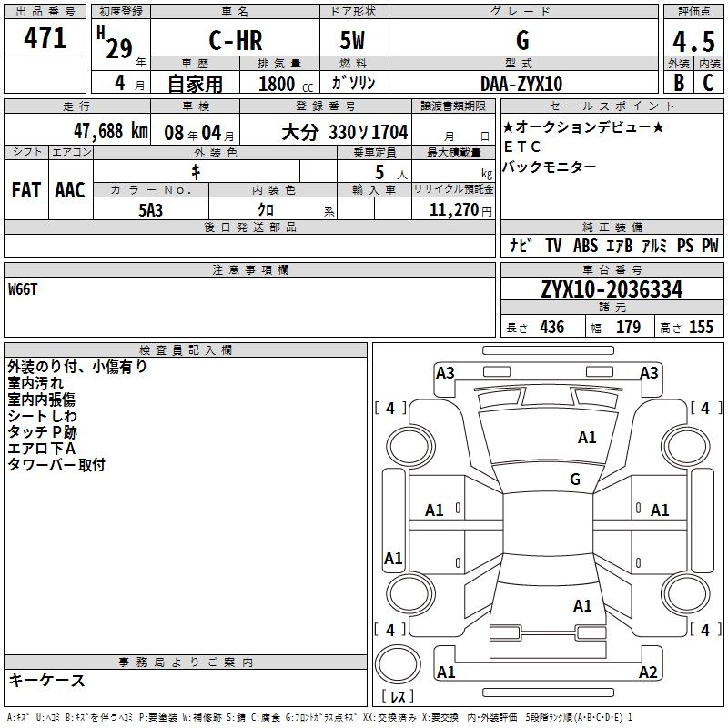Click the seating capacity value 5人
This screenshot has width=728, height=728.
[x=390, y=173]
